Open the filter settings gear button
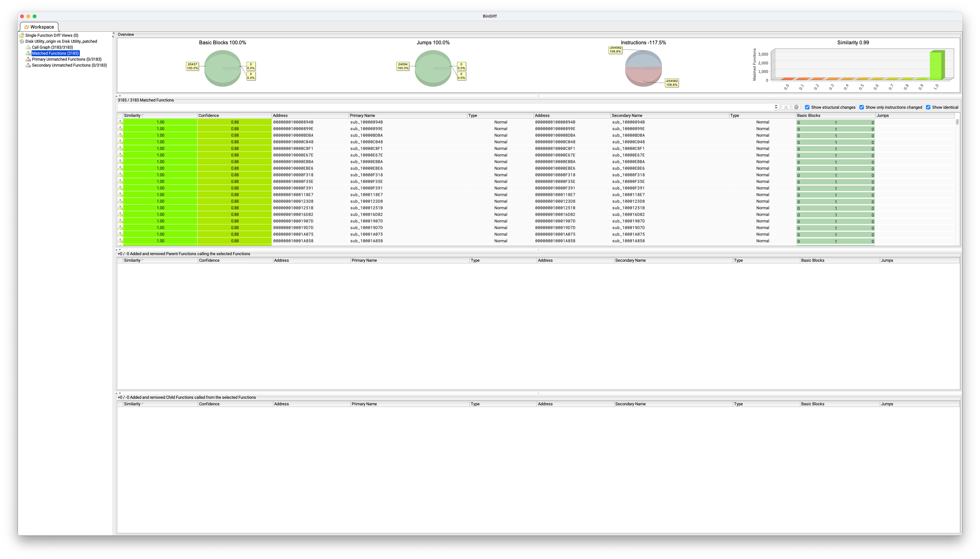This screenshot has width=980, height=559. [796, 107]
